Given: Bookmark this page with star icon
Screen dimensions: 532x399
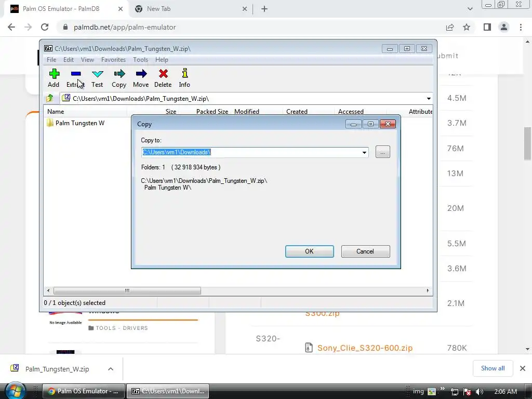Looking at the screenshot, I should (467, 27).
